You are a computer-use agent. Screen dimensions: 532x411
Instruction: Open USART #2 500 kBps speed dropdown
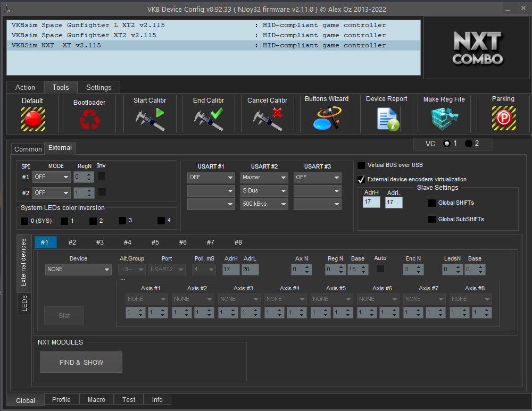[264, 204]
